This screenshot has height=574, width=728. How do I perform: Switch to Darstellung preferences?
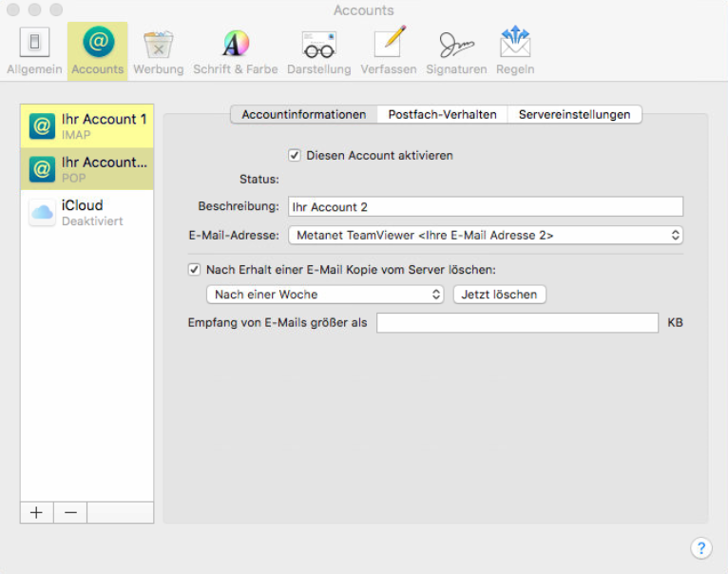click(318, 51)
